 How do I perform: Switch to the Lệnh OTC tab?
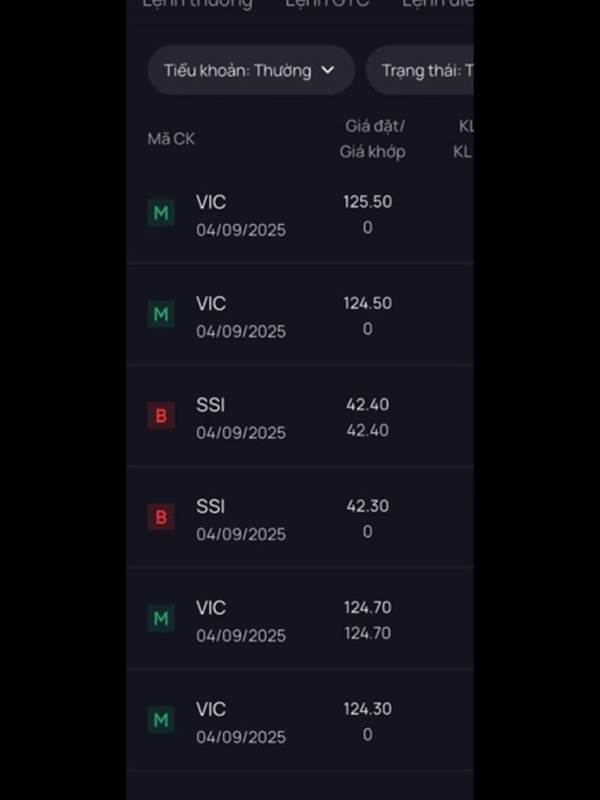click(327, 4)
